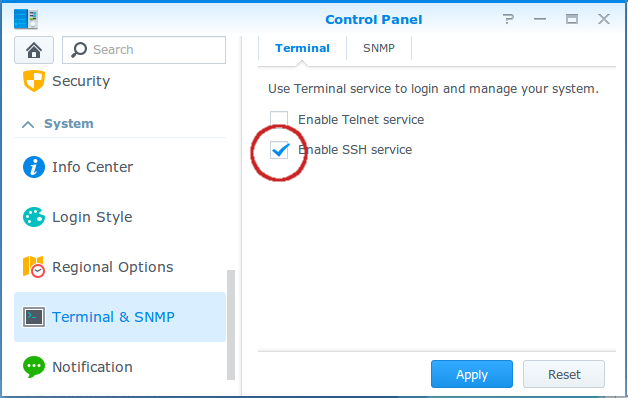Viewport: 628px width, 398px height.
Task: Click 'Enable SSH service' label text
Action: pos(355,150)
